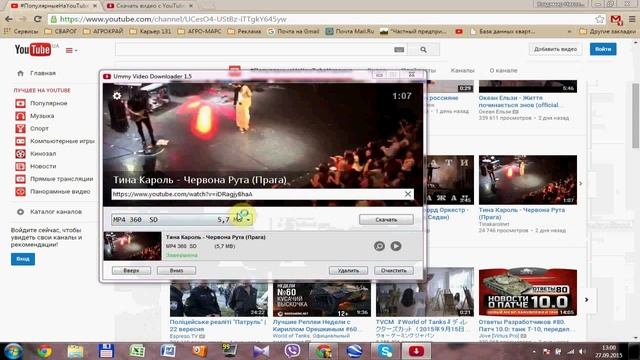The height and width of the screenshot is (360, 640).
Task: Switch to the #ПопулярныеНаYouTube tab
Action: click(x=54, y=6)
